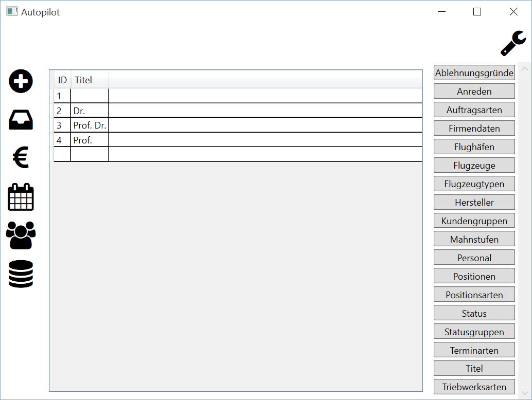The width and height of the screenshot is (532, 400).
Task: Select the 'Prof.' title cell
Action: pyautogui.click(x=90, y=140)
